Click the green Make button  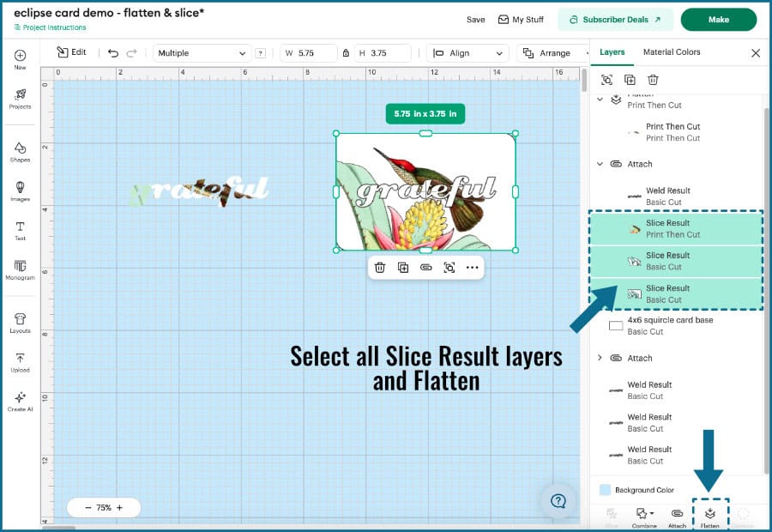pyautogui.click(x=718, y=20)
